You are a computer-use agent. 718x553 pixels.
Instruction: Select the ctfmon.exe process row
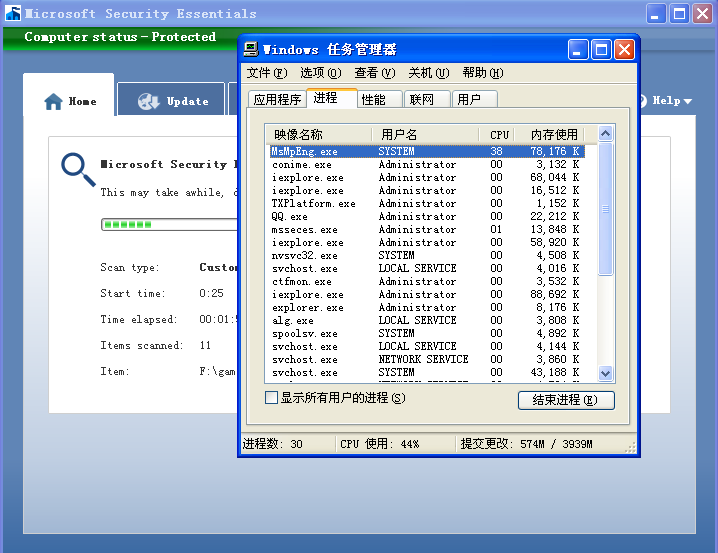(x=427, y=282)
